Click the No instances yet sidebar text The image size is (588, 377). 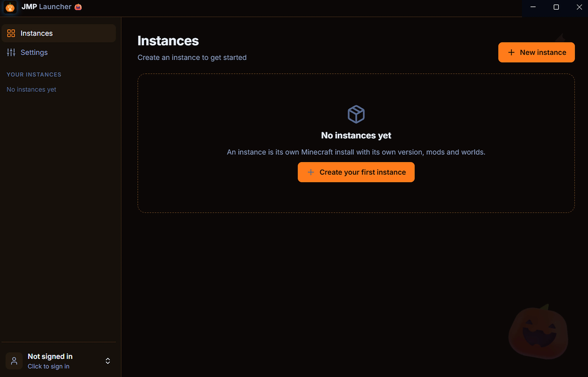31,89
